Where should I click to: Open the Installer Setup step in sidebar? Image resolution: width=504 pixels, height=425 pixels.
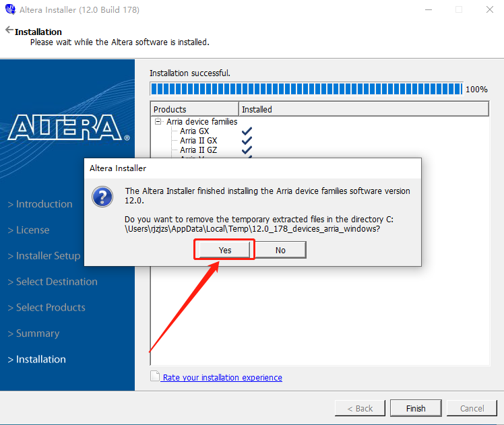click(x=44, y=256)
